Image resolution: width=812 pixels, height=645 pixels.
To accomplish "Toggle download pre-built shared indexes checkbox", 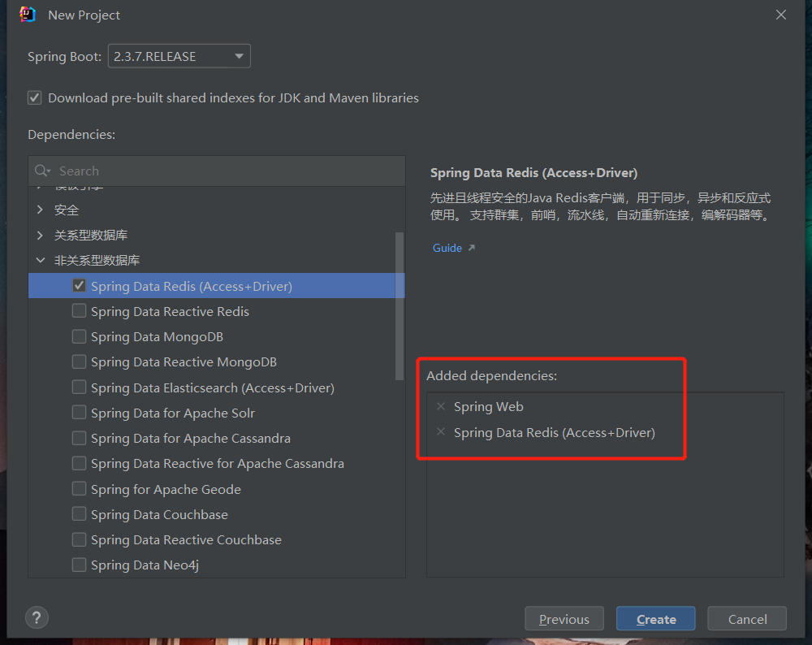I will tap(34, 97).
